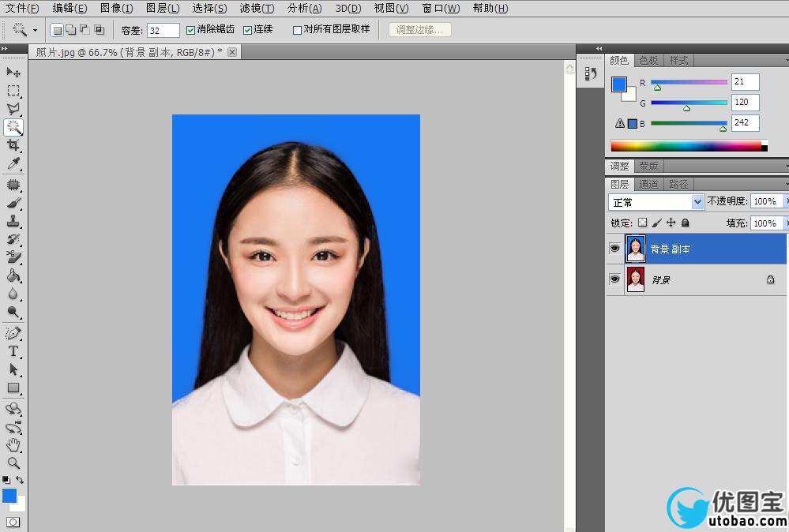The width and height of the screenshot is (789, 532).
Task: Select the History Brush tool
Action: coord(13,239)
